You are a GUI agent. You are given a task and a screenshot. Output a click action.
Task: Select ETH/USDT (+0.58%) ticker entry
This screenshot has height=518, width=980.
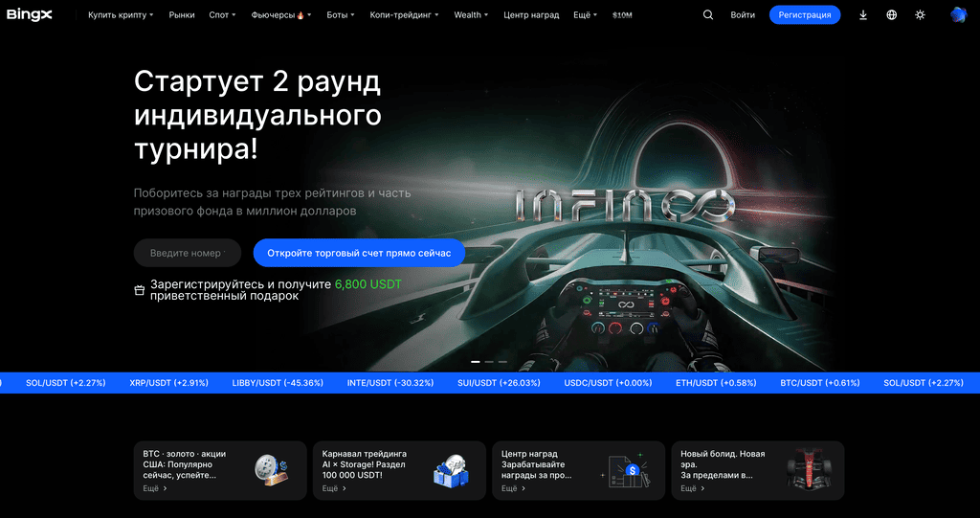pos(716,383)
